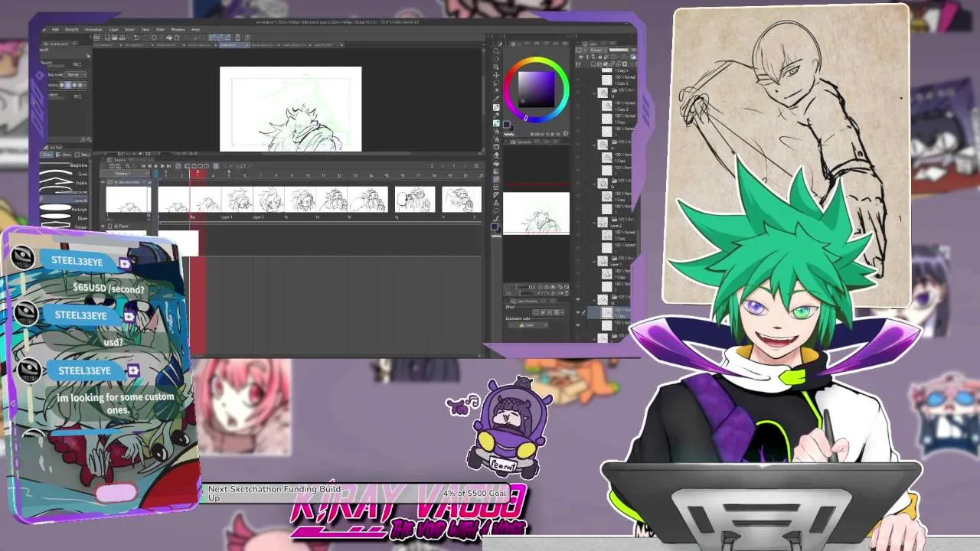Choose Rectangle sub tool
This screenshot has width=980, height=551.
point(64,210)
